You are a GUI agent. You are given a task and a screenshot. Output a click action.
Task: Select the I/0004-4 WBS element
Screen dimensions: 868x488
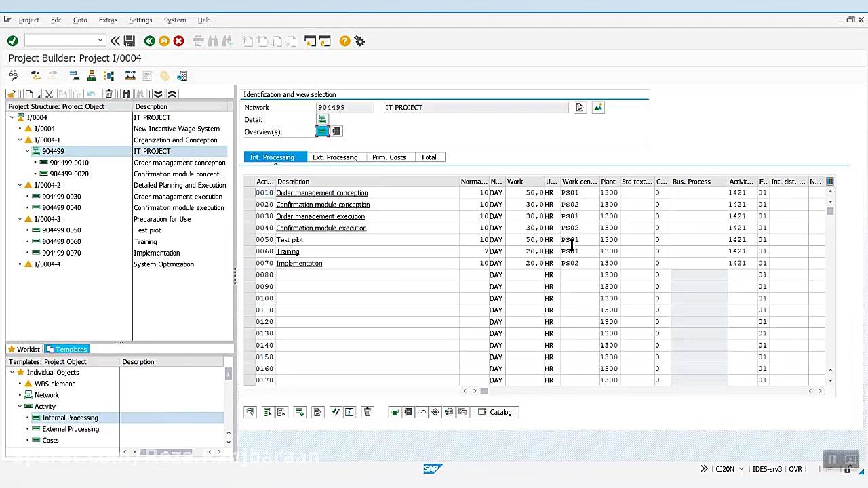point(47,264)
